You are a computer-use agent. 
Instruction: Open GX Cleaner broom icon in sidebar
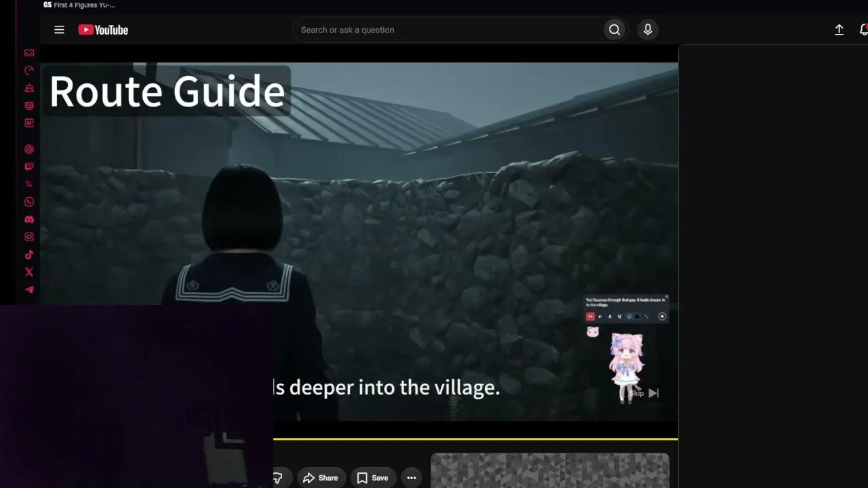click(29, 88)
